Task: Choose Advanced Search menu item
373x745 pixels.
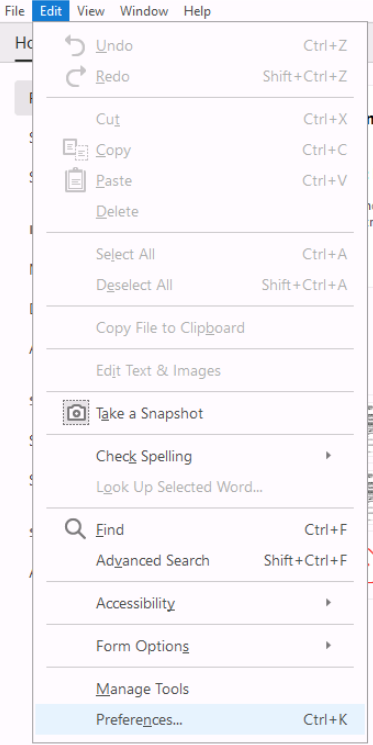Action: 200,560
